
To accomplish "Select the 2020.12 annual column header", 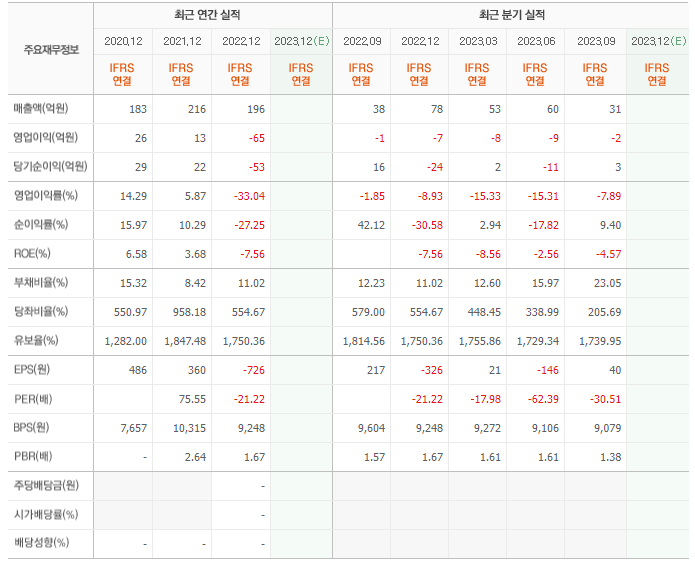I will 123,41.
